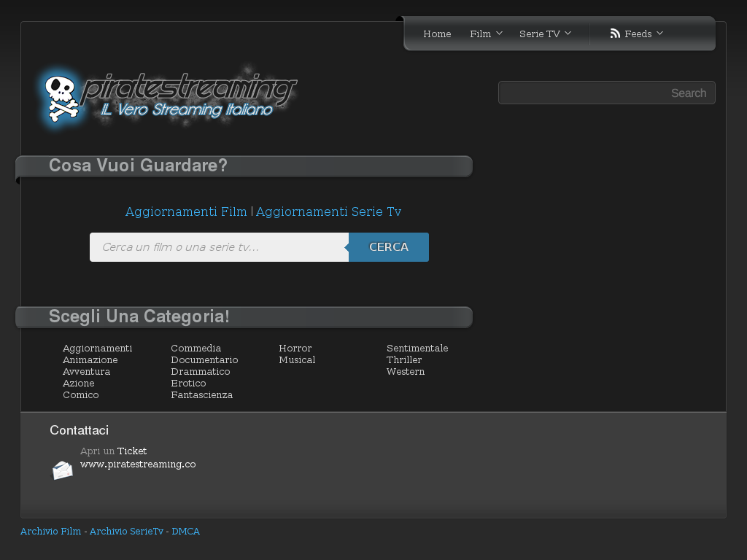Click the envelope icon in Contattaci section

(62, 470)
